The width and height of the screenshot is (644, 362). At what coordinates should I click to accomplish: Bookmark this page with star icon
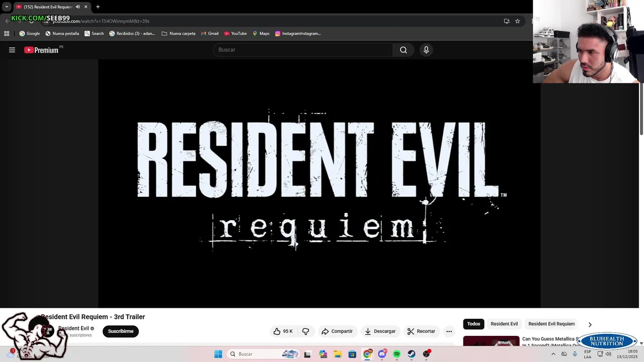click(x=517, y=21)
